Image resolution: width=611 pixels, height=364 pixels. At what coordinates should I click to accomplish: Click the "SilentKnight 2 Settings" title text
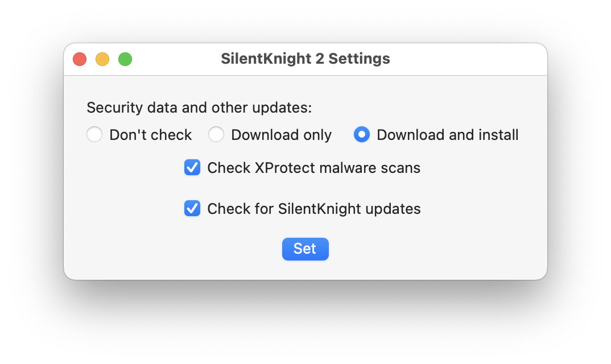coord(305,59)
